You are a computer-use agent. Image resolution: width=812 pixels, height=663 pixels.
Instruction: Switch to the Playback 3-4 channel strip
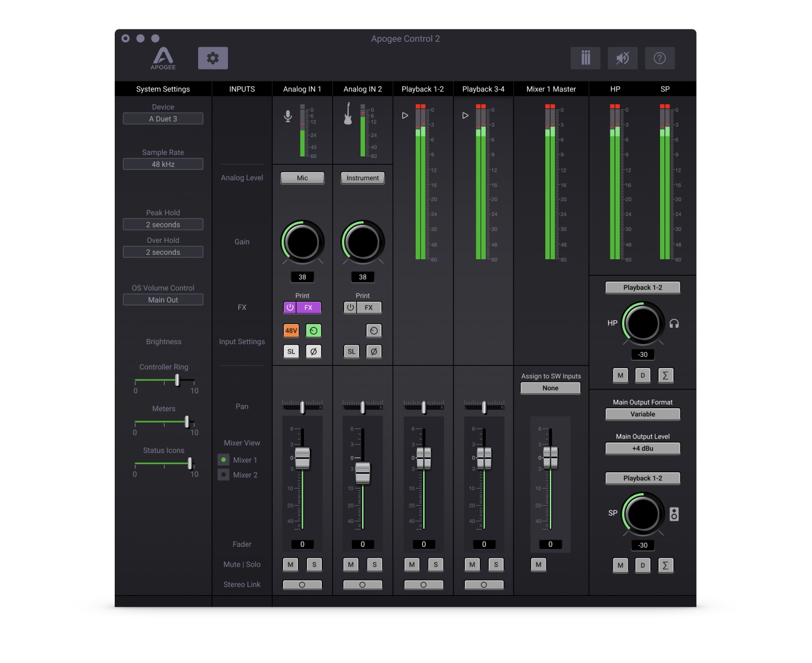tap(483, 89)
